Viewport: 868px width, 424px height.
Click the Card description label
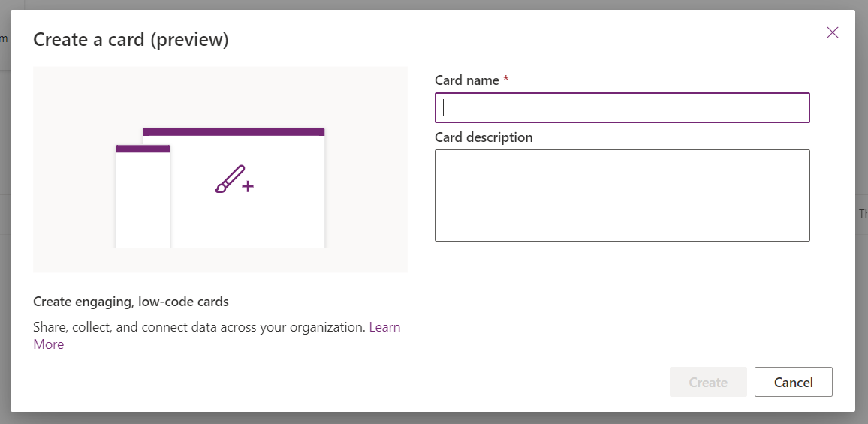(484, 137)
